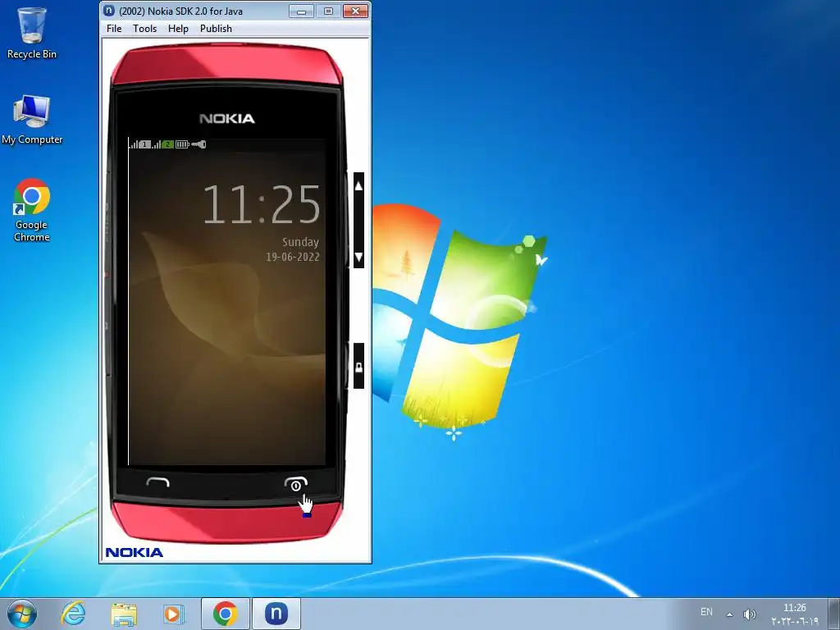Screen dimensions: 840x630
Task: Click the 11:25 clock on phone screen
Action: point(261,204)
